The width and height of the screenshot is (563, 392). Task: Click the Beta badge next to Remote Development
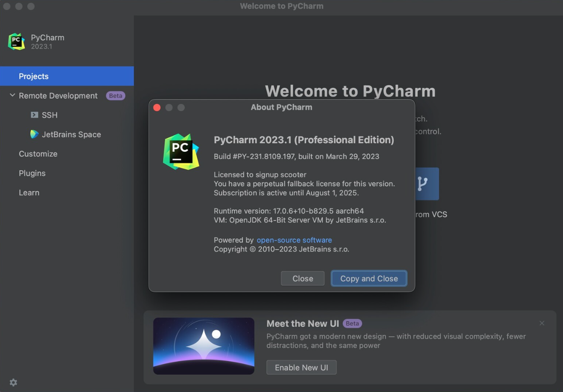115,96
